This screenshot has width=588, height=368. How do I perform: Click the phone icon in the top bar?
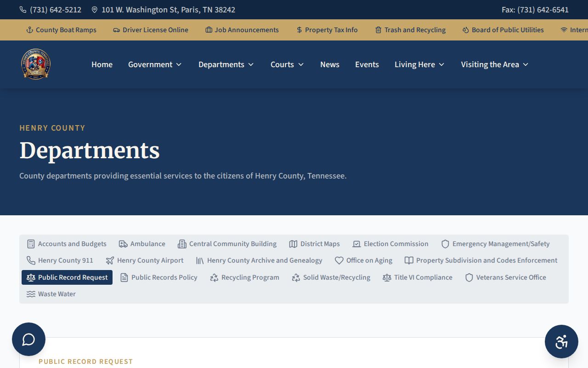click(x=23, y=10)
